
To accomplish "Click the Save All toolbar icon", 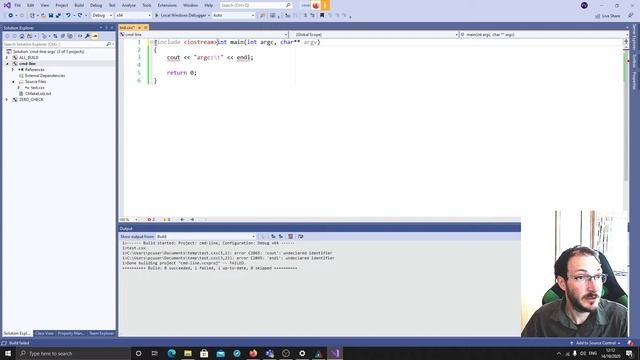I will click(58, 16).
